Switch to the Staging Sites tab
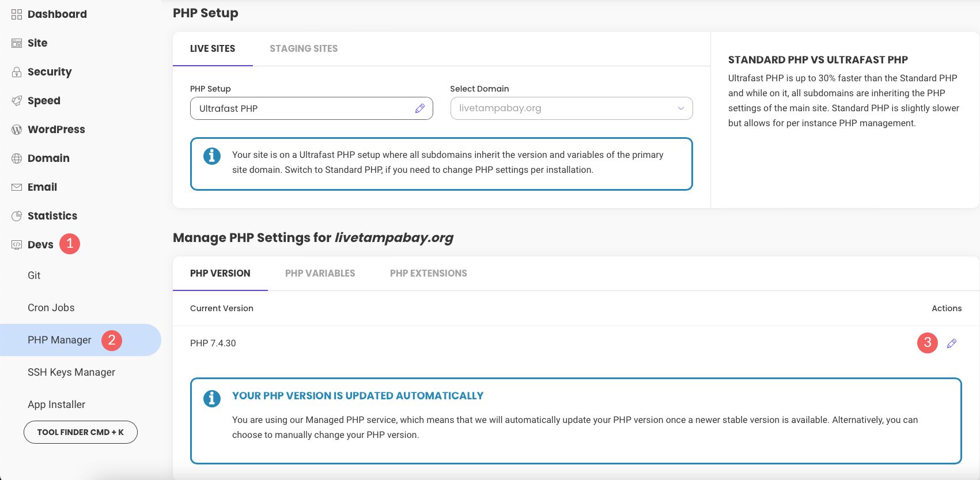 click(x=303, y=49)
